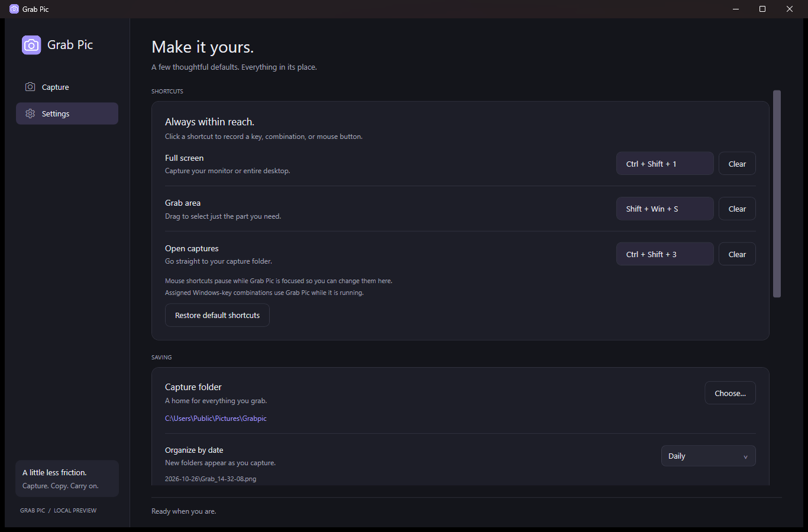Screen dimensions: 808x532
Task: Click the "Organize by date" setting label
Action: [194, 450]
